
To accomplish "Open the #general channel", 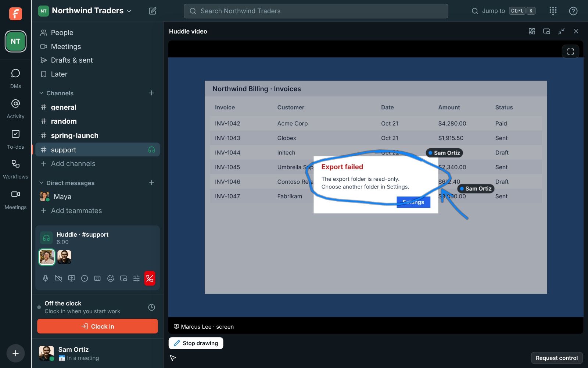I will pos(97,107).
